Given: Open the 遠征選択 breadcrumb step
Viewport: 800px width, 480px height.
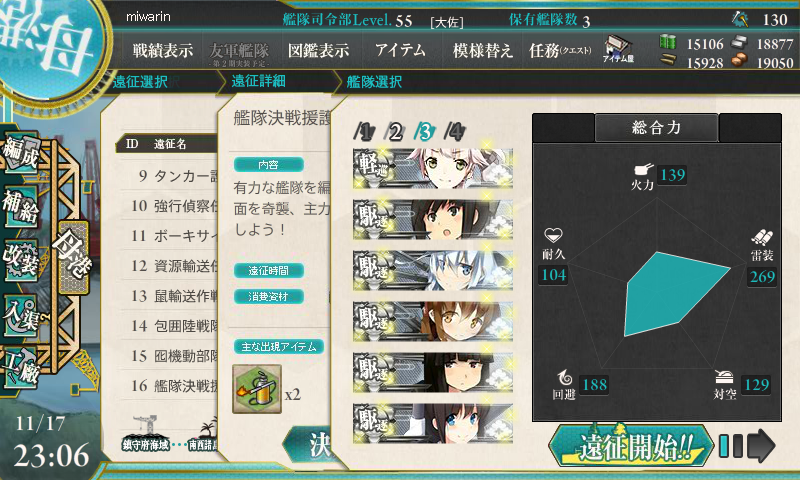Looking at the screenshot, I should click(140, 82).
